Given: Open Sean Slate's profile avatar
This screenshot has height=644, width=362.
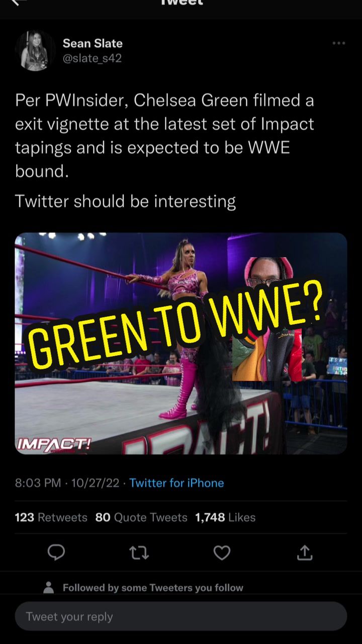Looking at the screenshot, I should pos(35,50).
